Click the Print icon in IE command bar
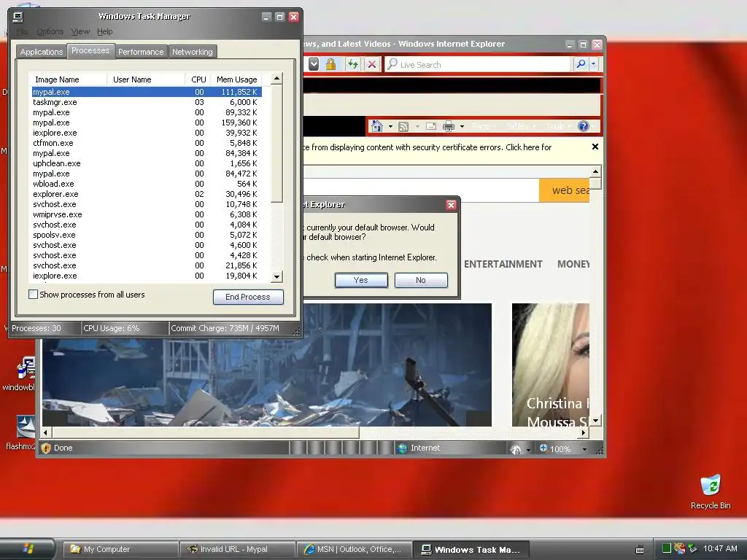This screenshot has height=560, width=747. coord(449,126)
